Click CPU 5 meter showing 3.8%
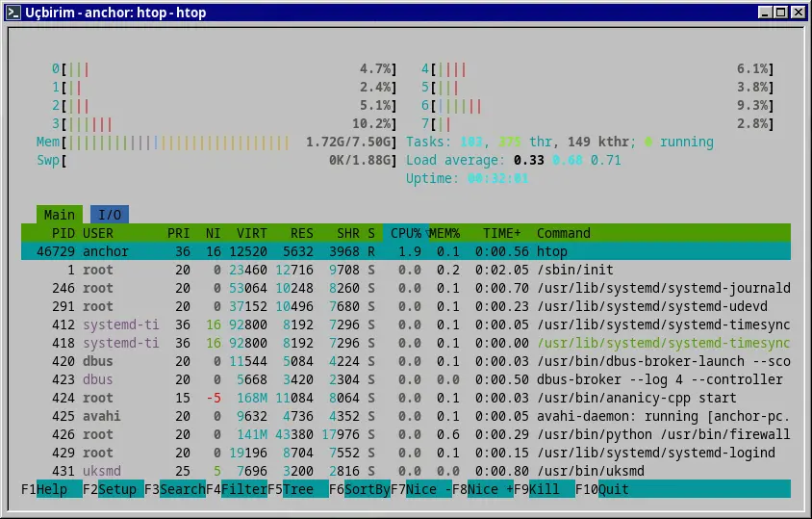812x519 pixels. pos(597,87)
